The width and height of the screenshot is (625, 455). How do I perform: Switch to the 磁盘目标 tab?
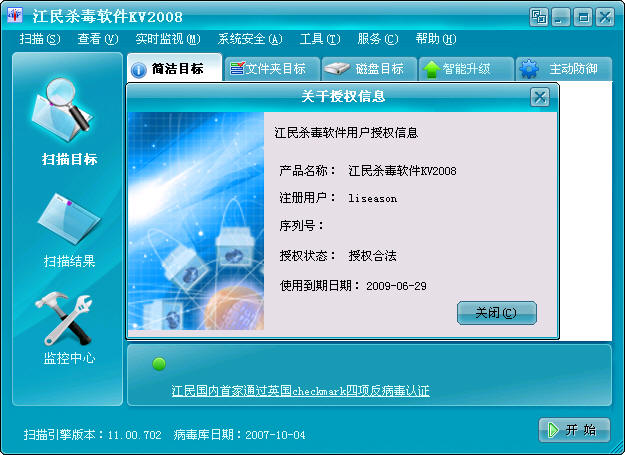click(369, 69)
